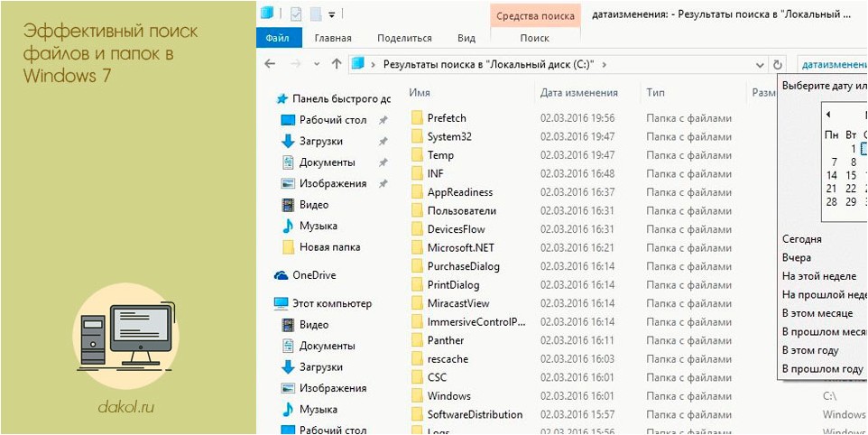This screenshot has height=435, width=868.
Task: Open the Файл ribbon tab
Action: tap(279, 38)
